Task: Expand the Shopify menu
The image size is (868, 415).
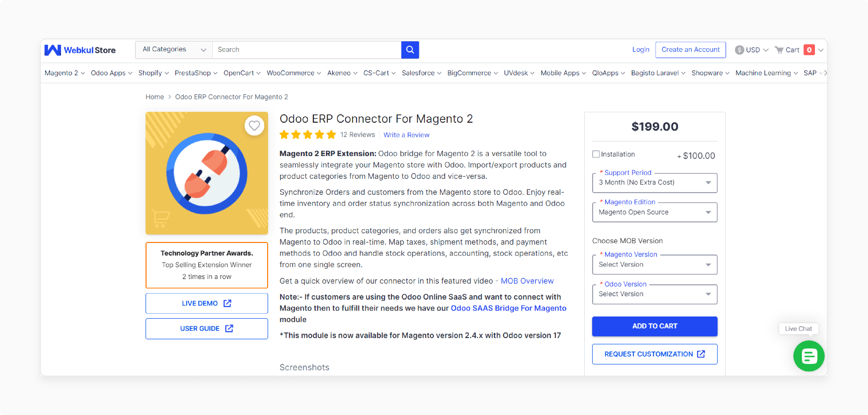Action: tap(153, 73)
